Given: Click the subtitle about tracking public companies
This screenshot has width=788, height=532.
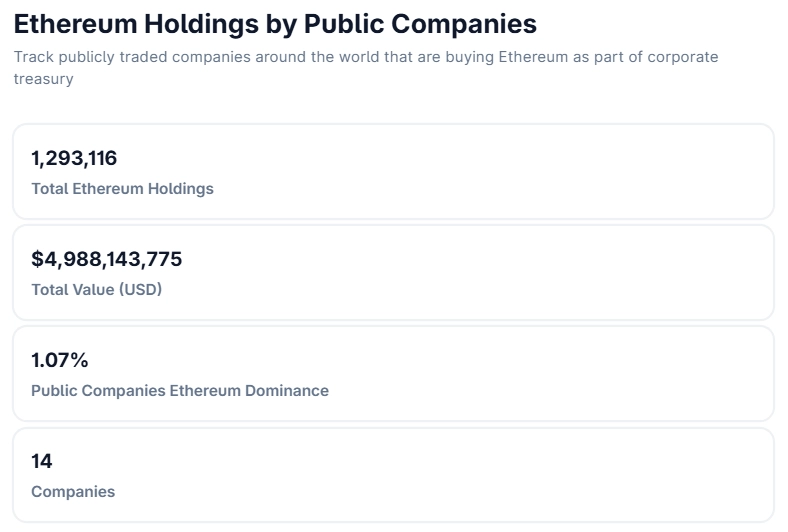Looking at the screenshot, I should tap(366, 68).
